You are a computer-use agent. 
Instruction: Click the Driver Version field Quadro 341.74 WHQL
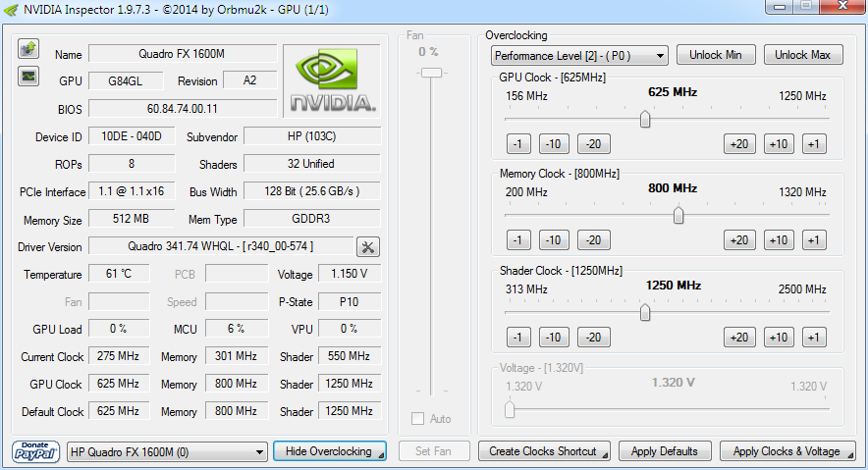221,246
